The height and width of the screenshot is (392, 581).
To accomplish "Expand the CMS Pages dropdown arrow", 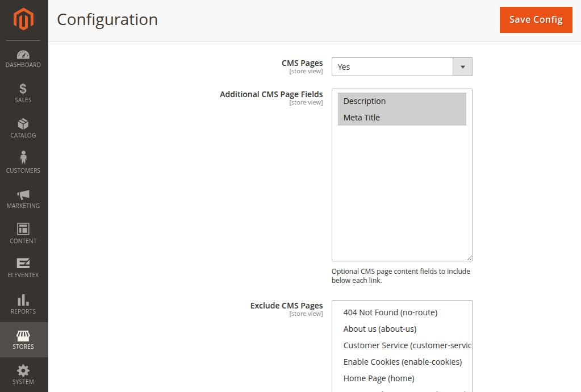I will coord(462,67).
